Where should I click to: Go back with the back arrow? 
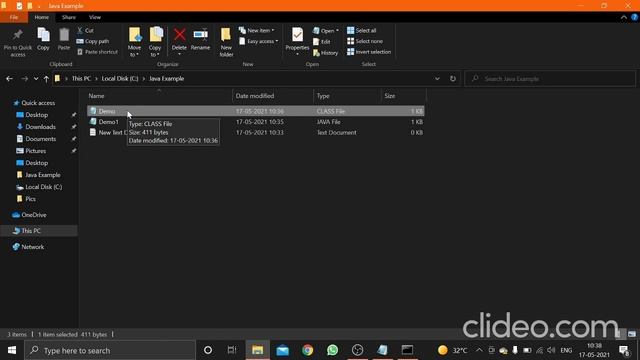click(x=9, y=78)
